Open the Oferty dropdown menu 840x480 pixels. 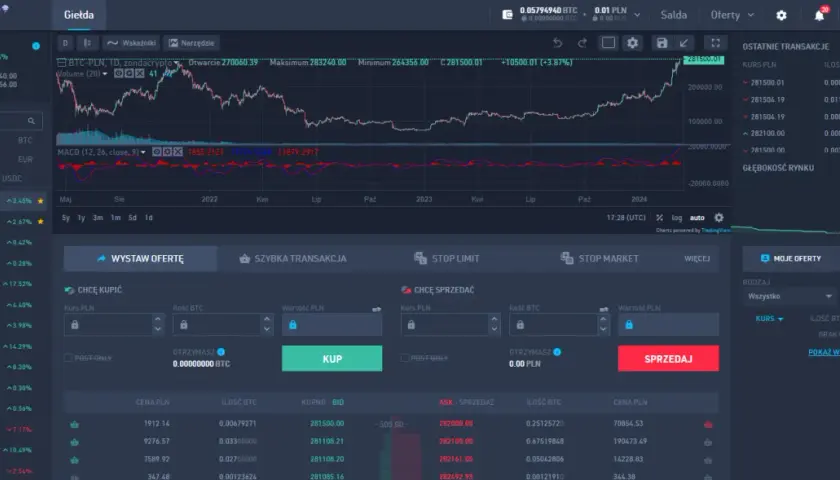coord(732,15)
